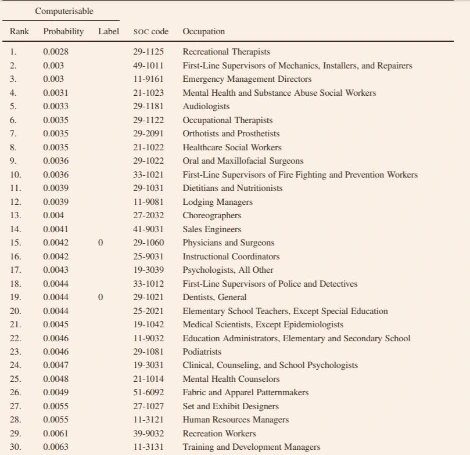Screen dimensions: 470x455
Task: Click probability value 0.0041
Action: [x=56, y=229]
